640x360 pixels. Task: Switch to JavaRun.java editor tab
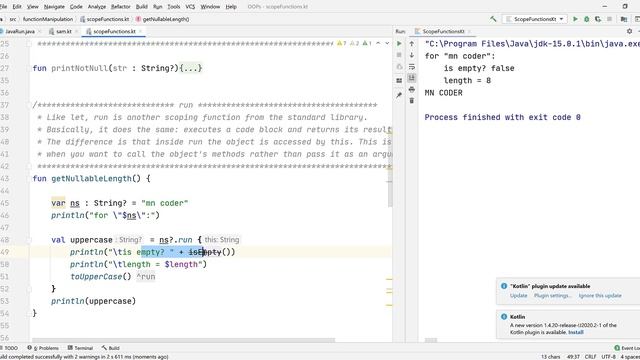coord(20,31)
